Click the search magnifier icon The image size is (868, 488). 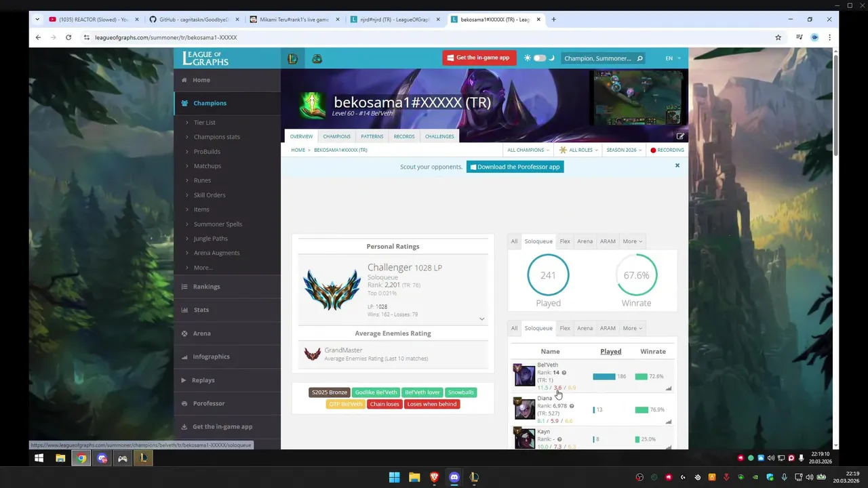(639, 58)
